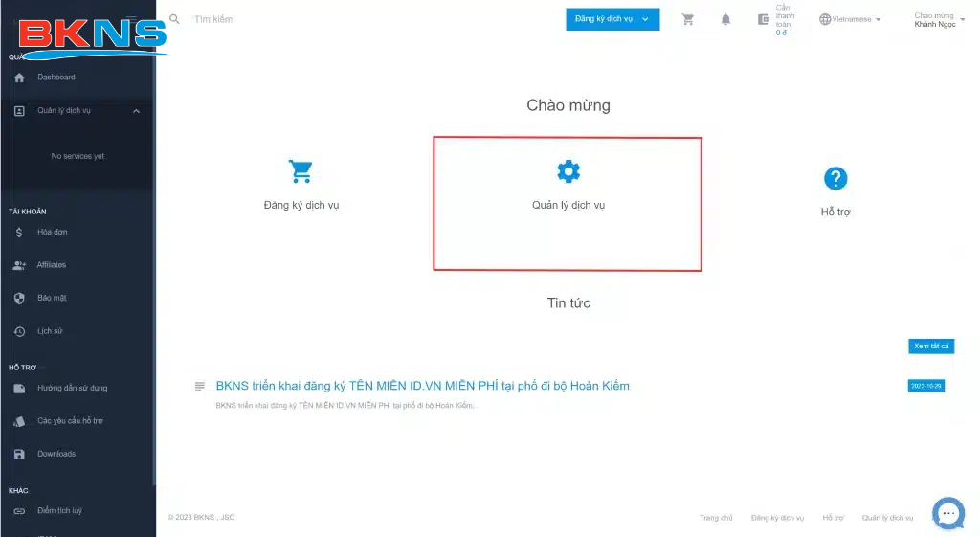Open the notifications bell

coord(725,19)
